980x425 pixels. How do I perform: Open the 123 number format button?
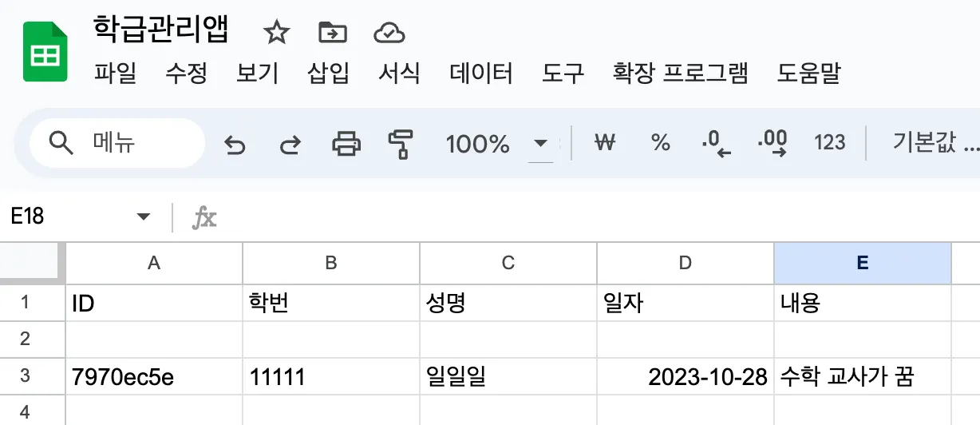(x=829, y=143)
